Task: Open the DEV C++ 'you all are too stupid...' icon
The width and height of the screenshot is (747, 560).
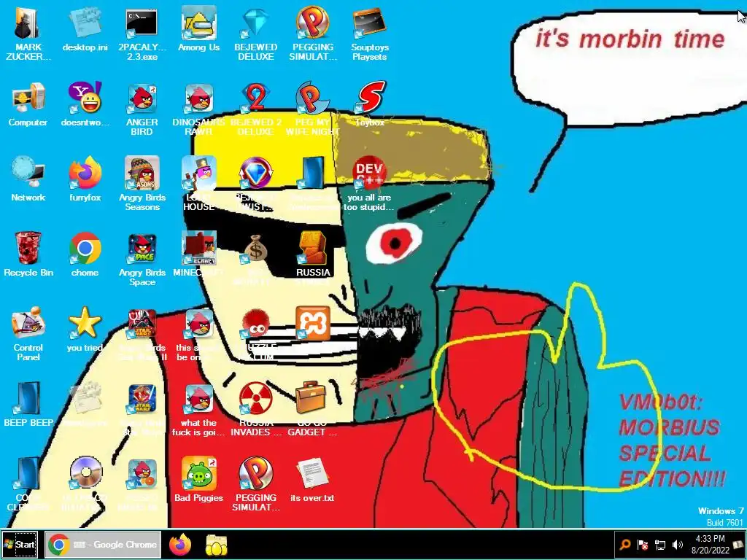Action: click(370, 174)
